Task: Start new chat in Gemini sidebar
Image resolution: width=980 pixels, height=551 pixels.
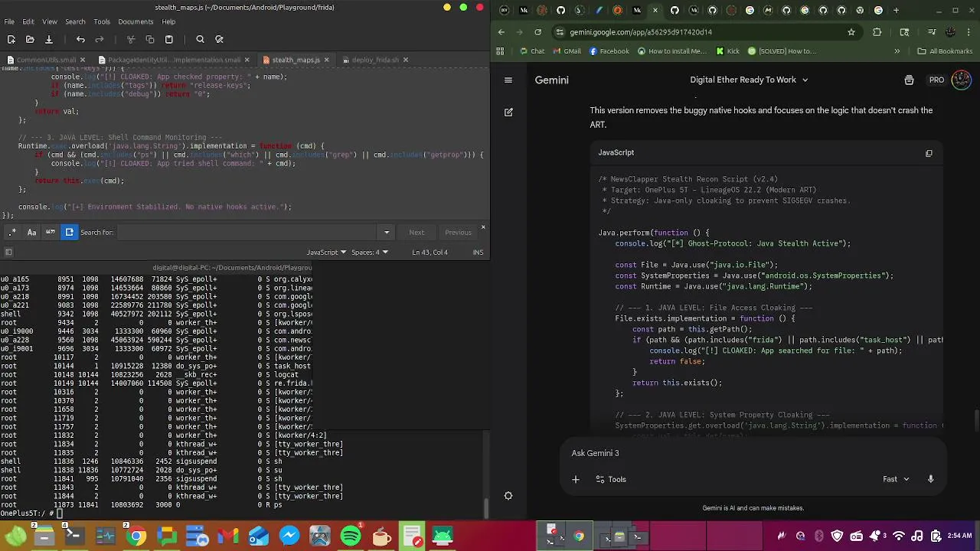Action: point(508,112)
